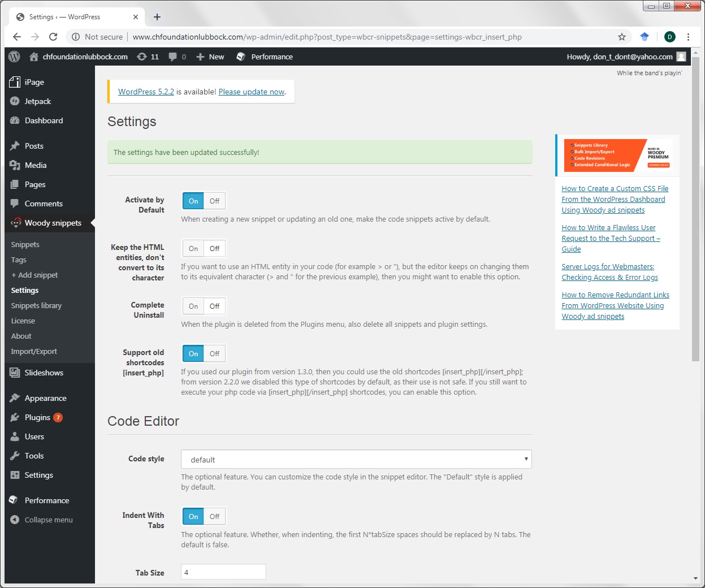Click the Appearance paintbrush icon

15,398
